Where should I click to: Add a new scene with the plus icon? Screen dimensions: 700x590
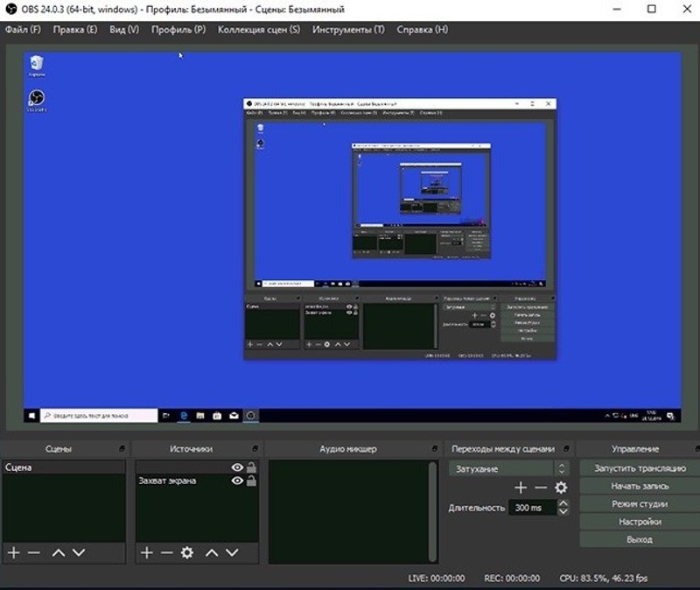point(13,552)
